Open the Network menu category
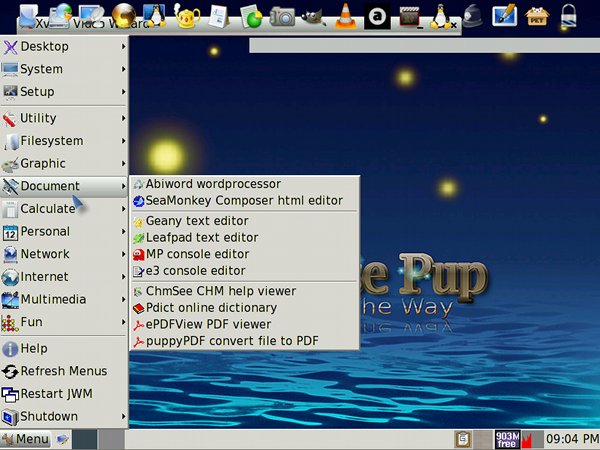The image size is (600, 450). click(x=64, y=254)
